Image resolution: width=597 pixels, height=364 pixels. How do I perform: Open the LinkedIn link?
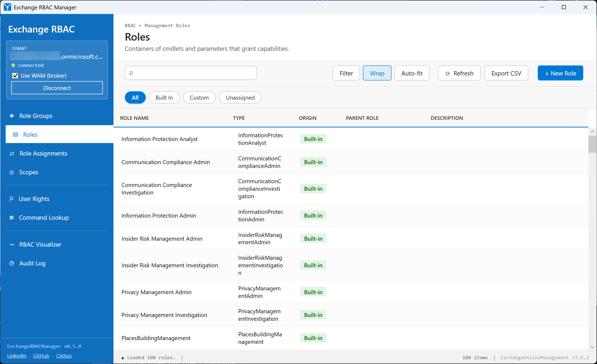coord(17,356)
